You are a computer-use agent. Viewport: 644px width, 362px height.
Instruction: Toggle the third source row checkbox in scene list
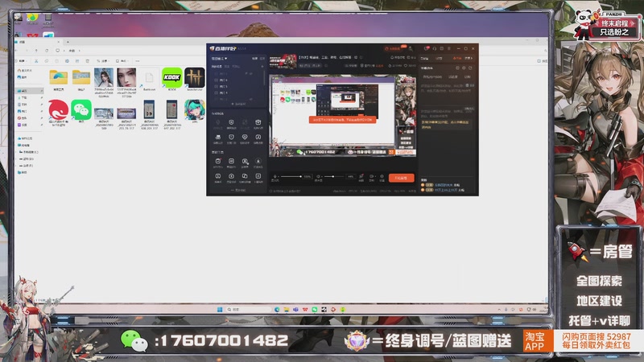pos(217,87)
